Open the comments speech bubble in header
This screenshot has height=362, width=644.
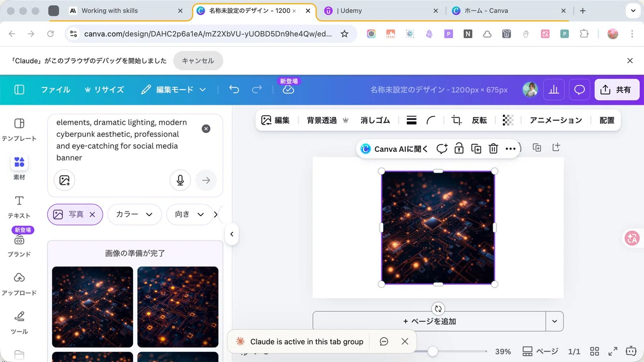pos(580,90)
